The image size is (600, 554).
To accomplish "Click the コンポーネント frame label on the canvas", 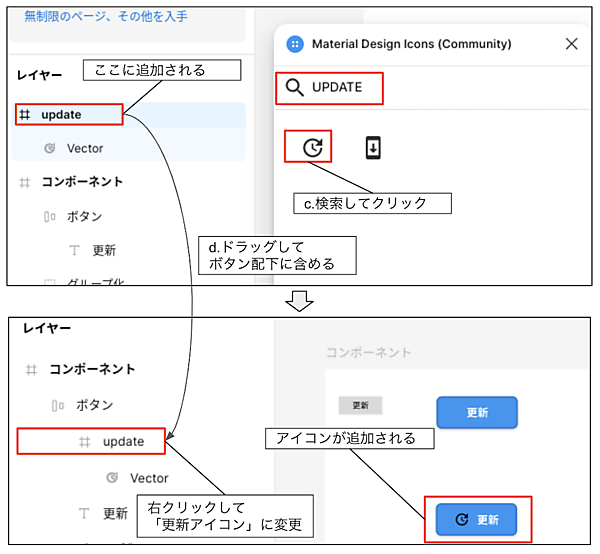I will click(368, 353).
